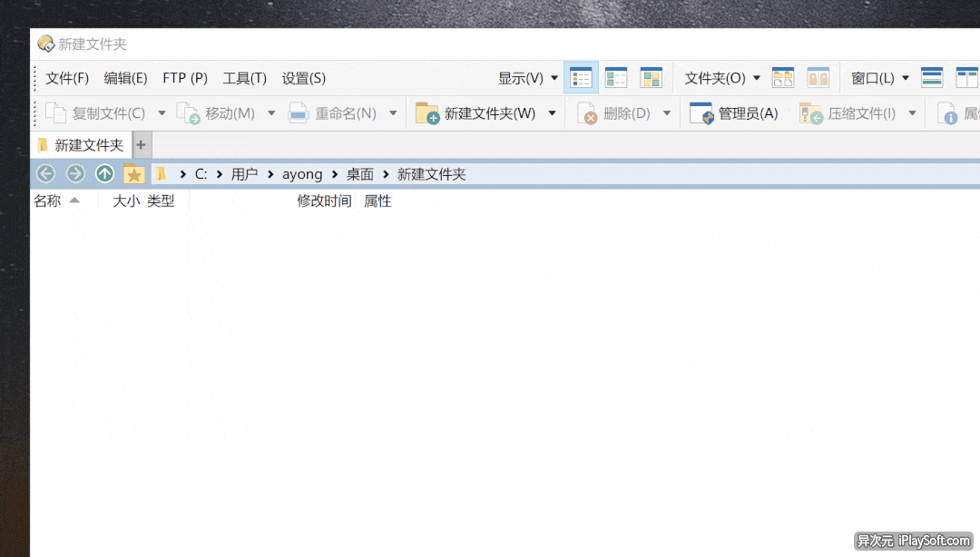Open the dropdown arrow beside 新建文件夹(W)
The height and width of the screenshot is (557, 980).
(x=552, y=113)
